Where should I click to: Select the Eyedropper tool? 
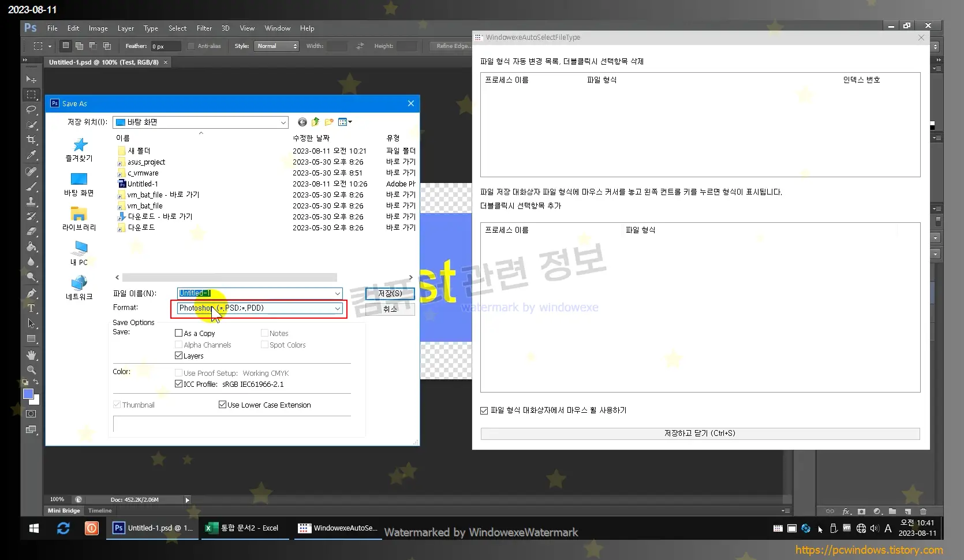31,155
